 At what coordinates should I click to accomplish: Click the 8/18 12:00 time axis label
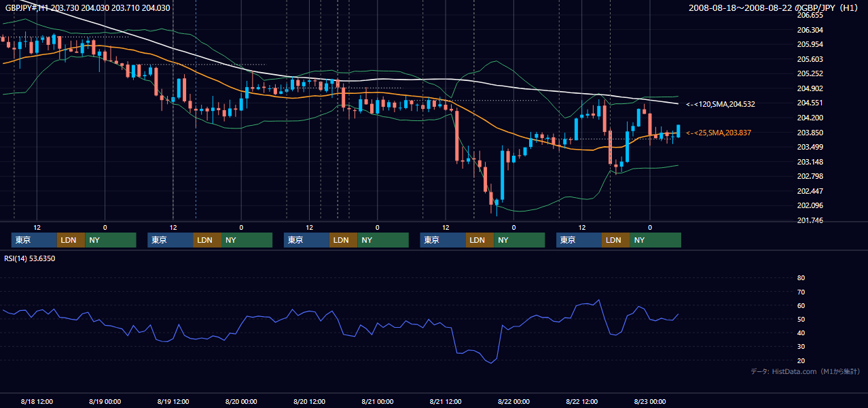click(37, 401)
